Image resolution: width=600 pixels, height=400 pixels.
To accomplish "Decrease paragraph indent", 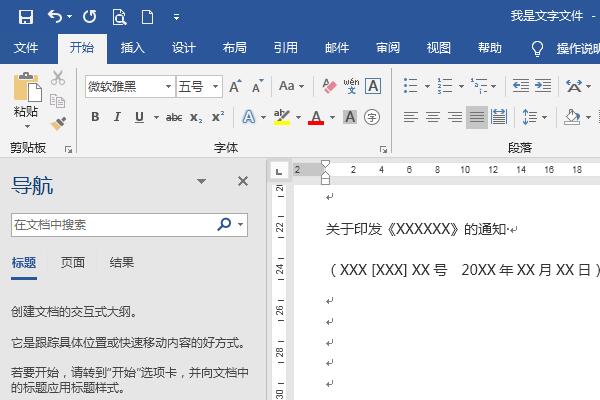I will pyautogui.click(x=521, y=86).
